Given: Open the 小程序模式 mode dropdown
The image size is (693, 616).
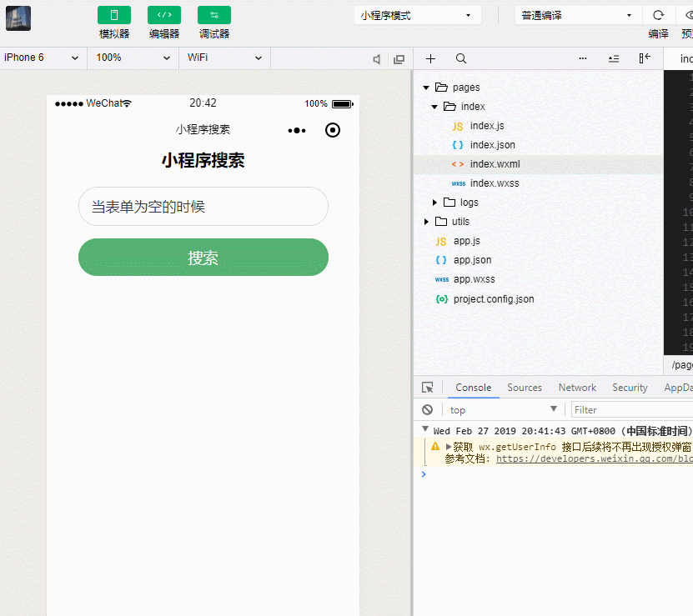Looking at the screenshot, I should click(417, 16).
